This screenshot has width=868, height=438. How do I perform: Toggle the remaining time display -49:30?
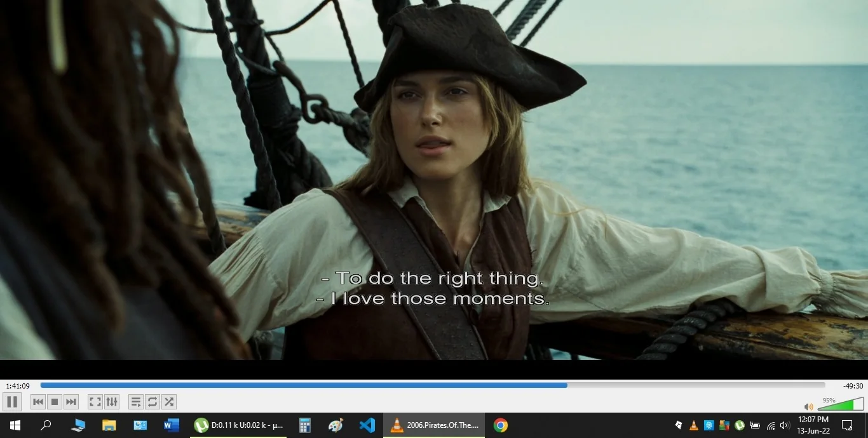click(853, 386)
